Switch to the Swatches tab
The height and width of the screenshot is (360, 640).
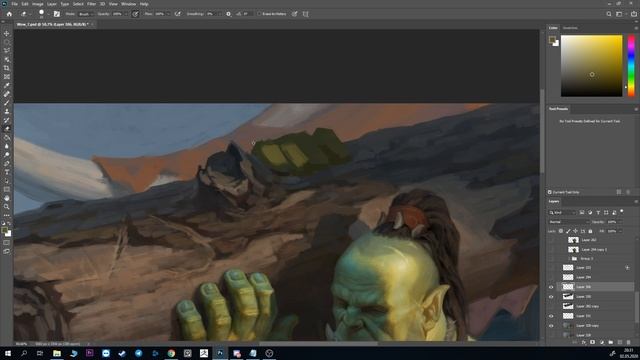570,28
